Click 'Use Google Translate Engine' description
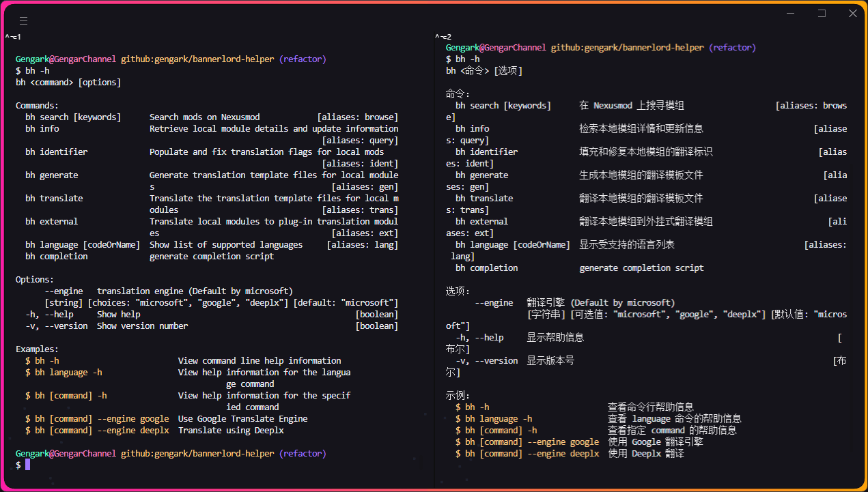This screenshot has width=868, height=492. coord(243,419)
